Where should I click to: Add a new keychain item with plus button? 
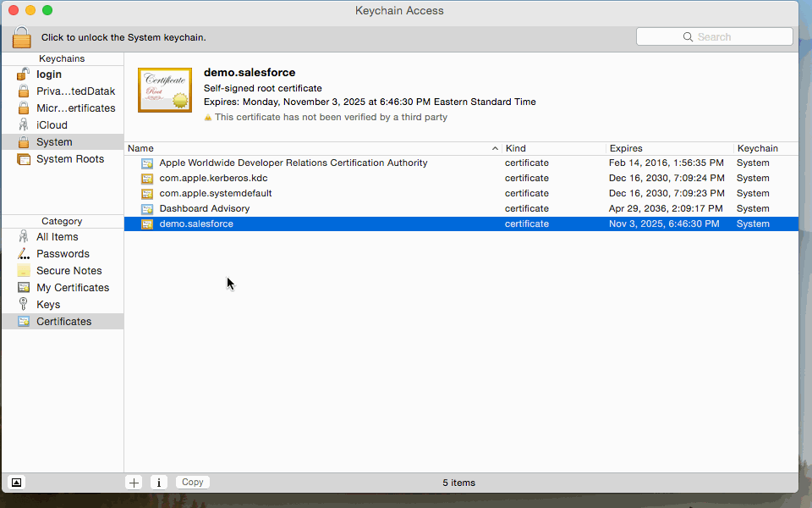(134, 483)
